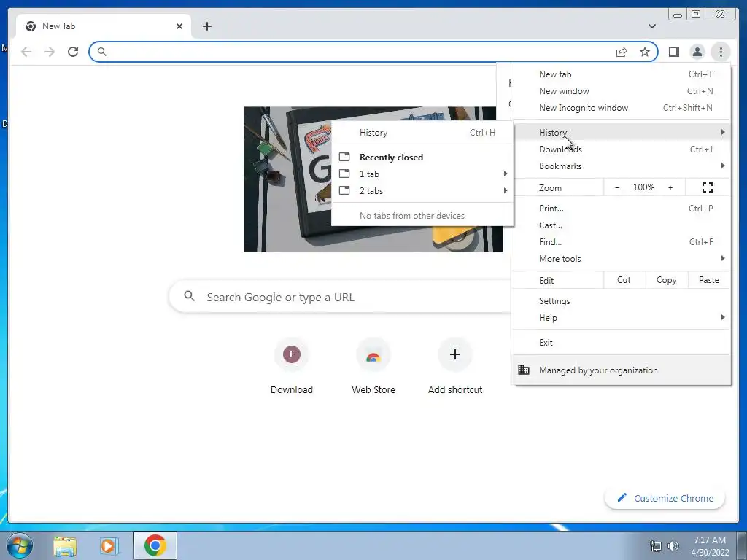
Task: Open the side panel icon
Action: [x=673, y=52]
